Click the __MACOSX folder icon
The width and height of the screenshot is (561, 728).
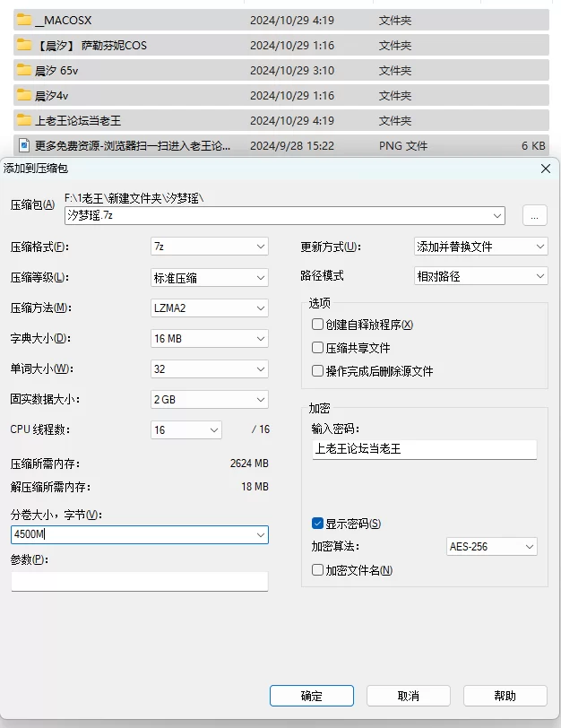[x=24, y=19]
